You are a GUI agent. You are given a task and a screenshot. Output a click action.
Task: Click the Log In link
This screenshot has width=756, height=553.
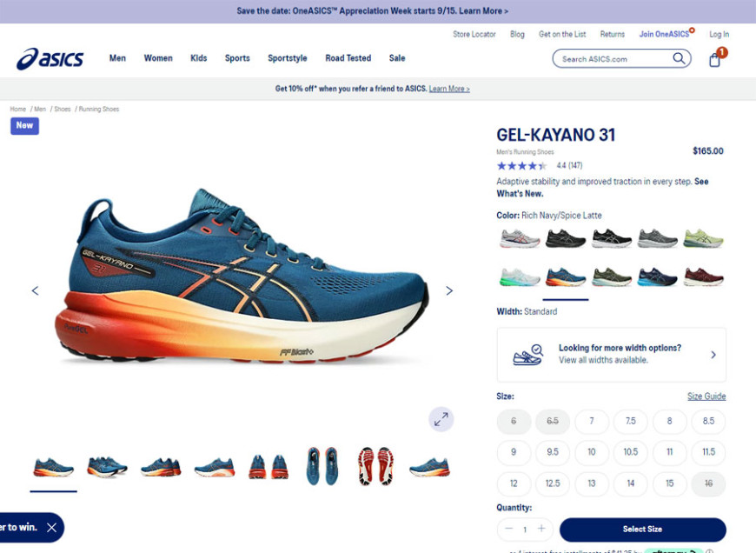719,34
